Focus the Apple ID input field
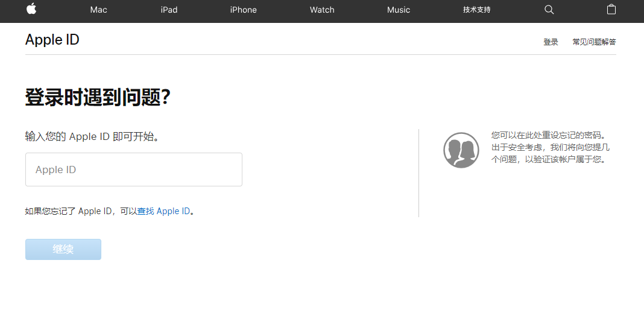Image resolution: width=644 pixels, height=336 pixels. [134, 170]
